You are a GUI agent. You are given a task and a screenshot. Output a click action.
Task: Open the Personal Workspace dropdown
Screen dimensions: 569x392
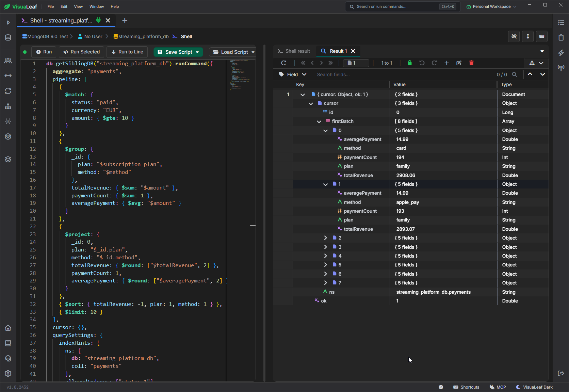(x=491, y=6)
